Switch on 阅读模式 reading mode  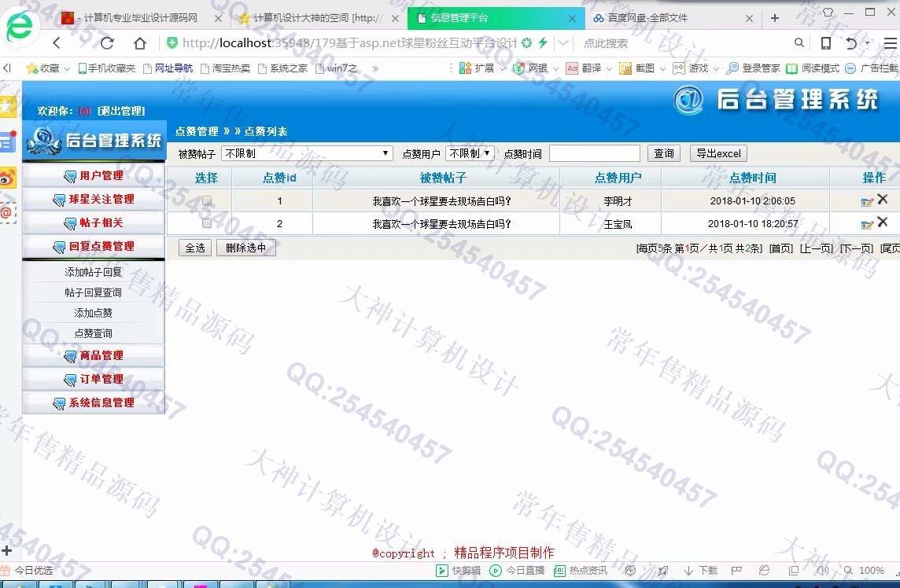point(813,68)
